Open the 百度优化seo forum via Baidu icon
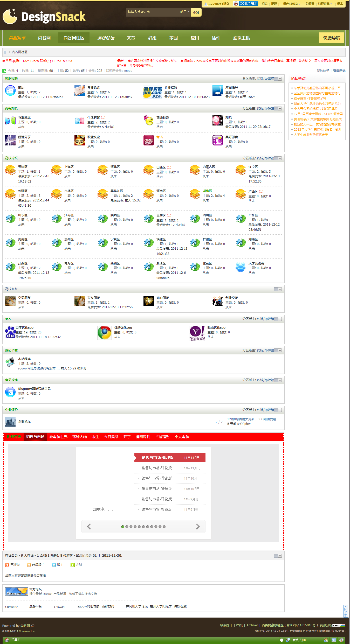The width and height of the screenshot is (350, 644). pos(10,332)
